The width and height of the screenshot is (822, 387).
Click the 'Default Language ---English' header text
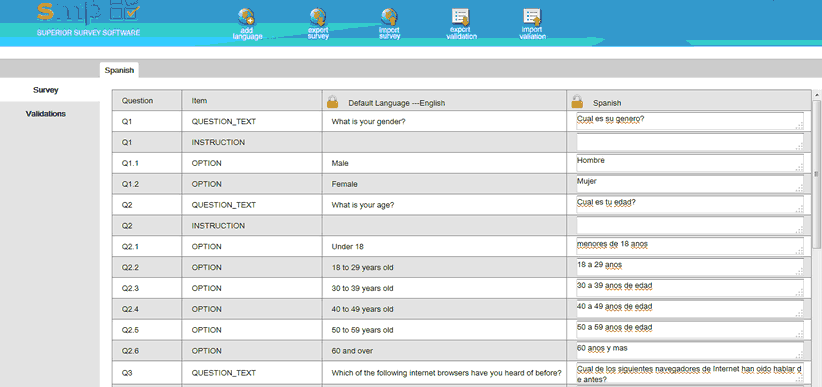click(396, 103)
